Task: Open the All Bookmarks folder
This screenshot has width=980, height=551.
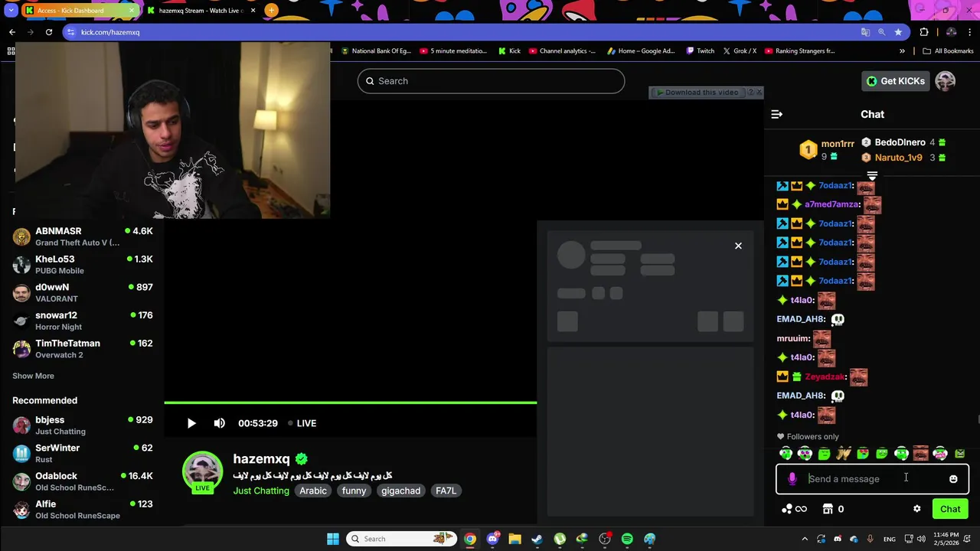Action: coord(948,51)
